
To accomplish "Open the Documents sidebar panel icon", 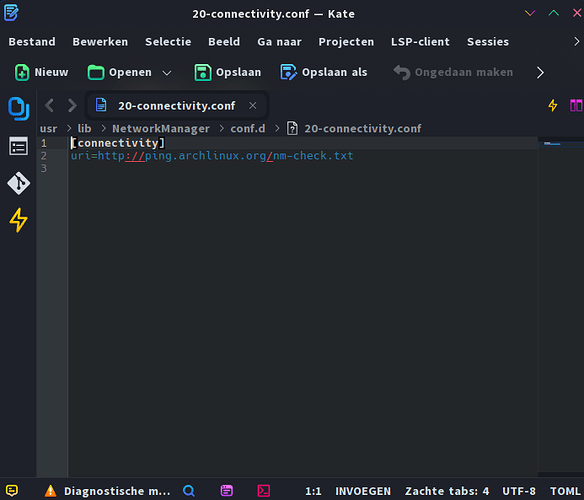I will 18,108.
